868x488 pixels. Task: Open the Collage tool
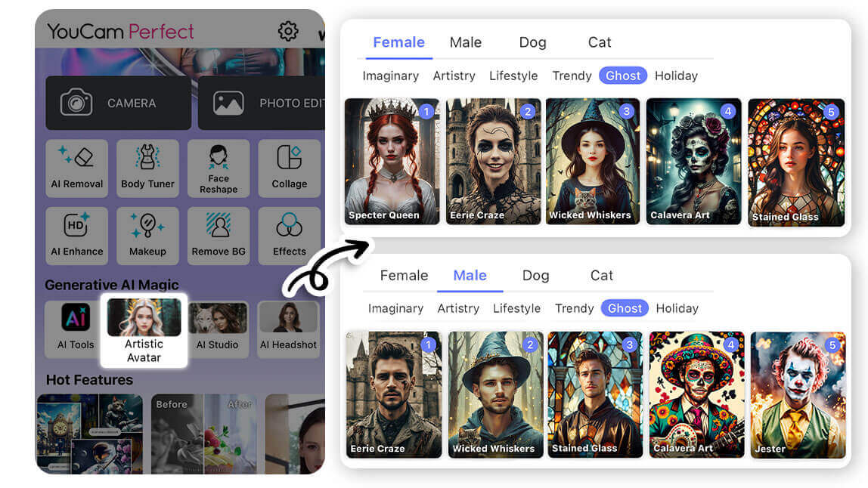click(289, 168)
